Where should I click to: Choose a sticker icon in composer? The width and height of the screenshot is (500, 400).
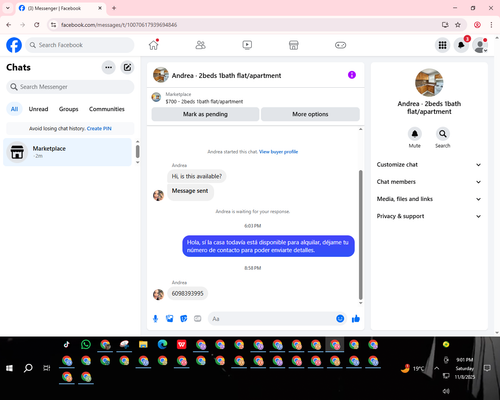183,319
